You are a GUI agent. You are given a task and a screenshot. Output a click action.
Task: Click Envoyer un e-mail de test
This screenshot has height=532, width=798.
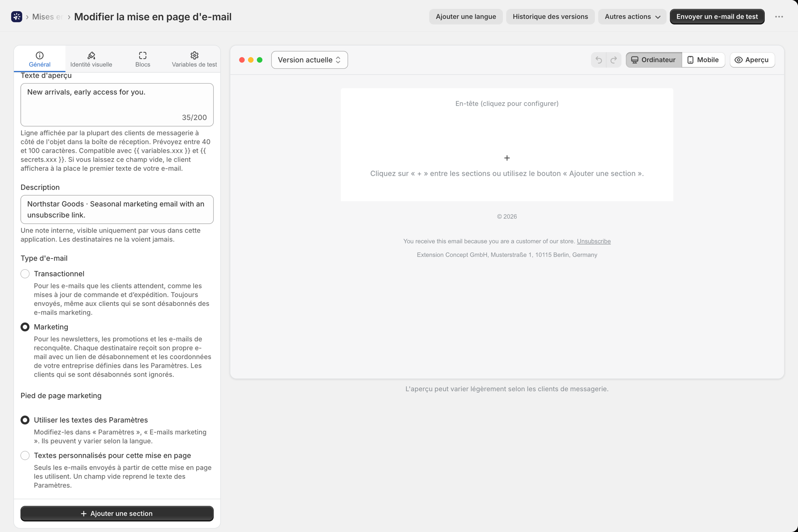[717, 17]
